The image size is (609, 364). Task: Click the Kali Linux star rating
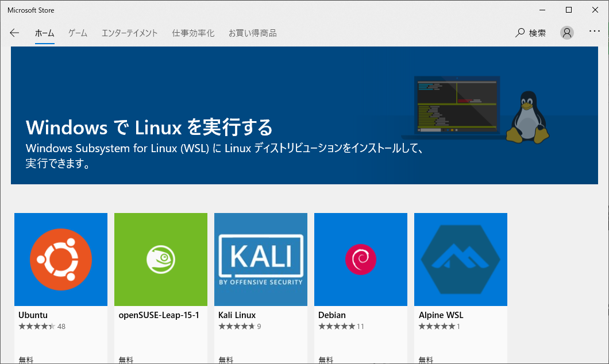tap(236, 327)
